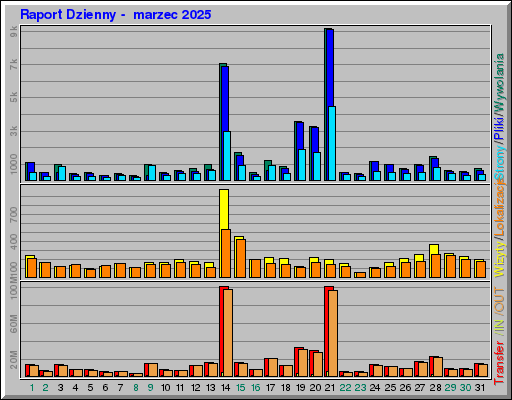Click day label 11 on the axis
This screenshot has height=400, width=512.
tap(180, 388)
